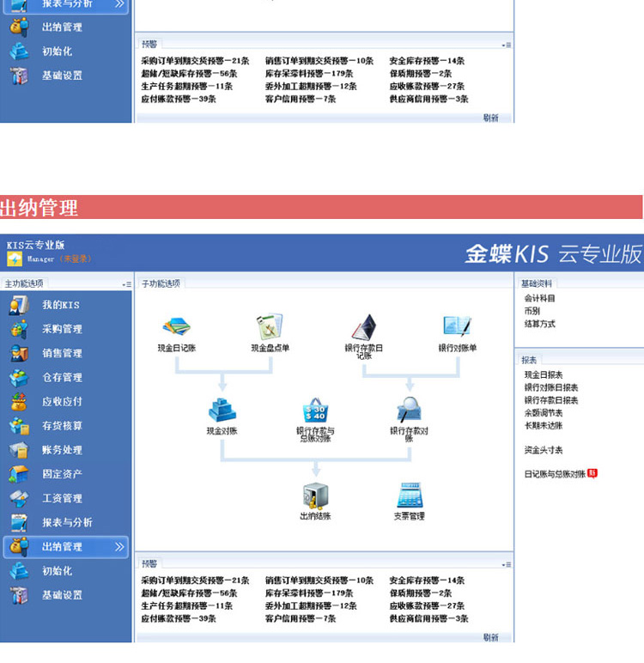The width and height of the screenshot is (644, 663).
Task: Select 预警 tab in upper window
Action: click(x=149, y=44)
